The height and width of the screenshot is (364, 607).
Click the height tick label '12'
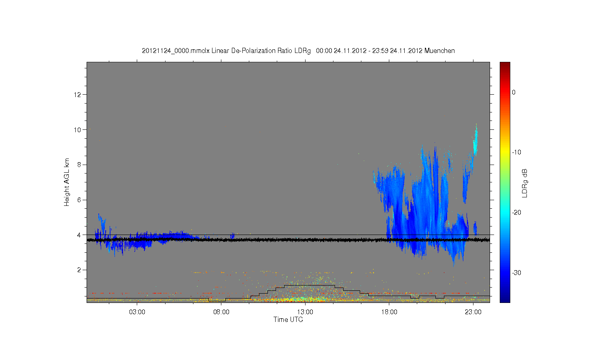[77, 95]
